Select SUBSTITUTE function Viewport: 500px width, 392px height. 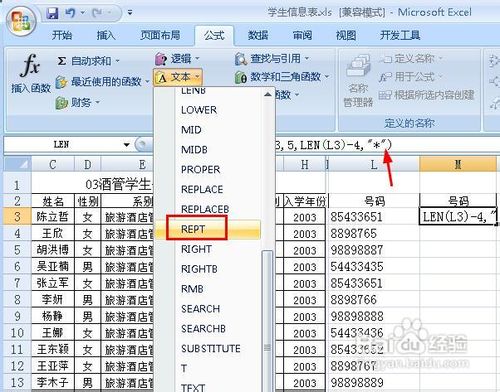click(211, 349)
